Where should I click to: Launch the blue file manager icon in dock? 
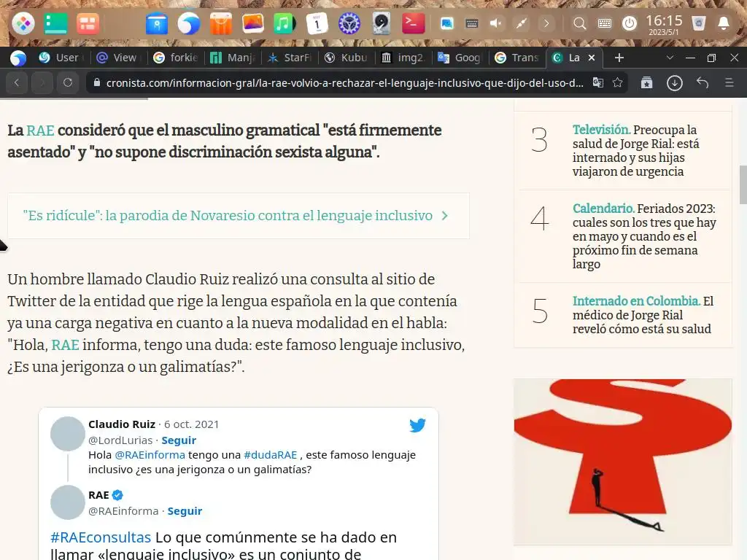click(x=157, y=23)
